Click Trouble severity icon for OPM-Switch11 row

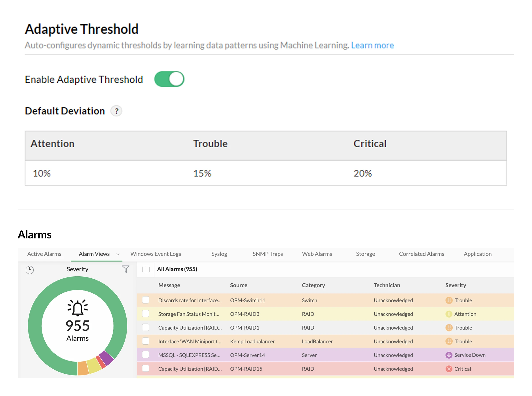click(x=449, y=300)
